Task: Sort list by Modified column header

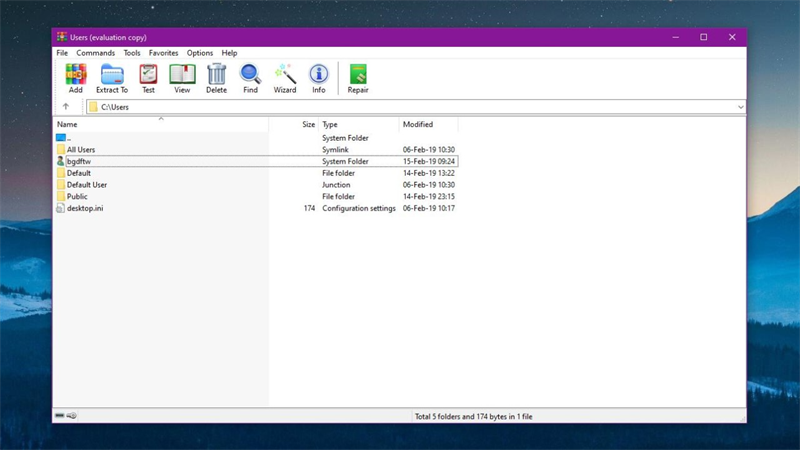Action: (429, 124)
